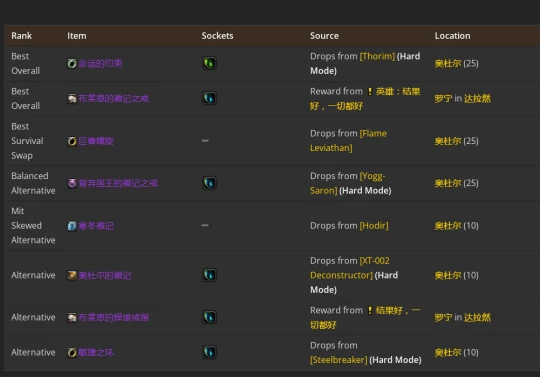Viewport: 540px width, 377px height.
Task: Click the blue socket gem for 布莱恩的焊接戒指
Action: [x=209, y=317]
